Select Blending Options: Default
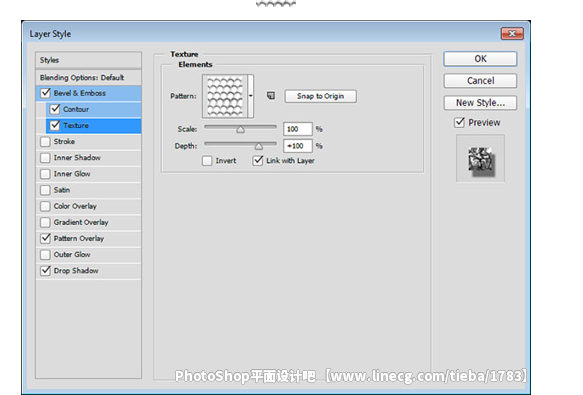The image size is (583, 395). pos(88,77)
